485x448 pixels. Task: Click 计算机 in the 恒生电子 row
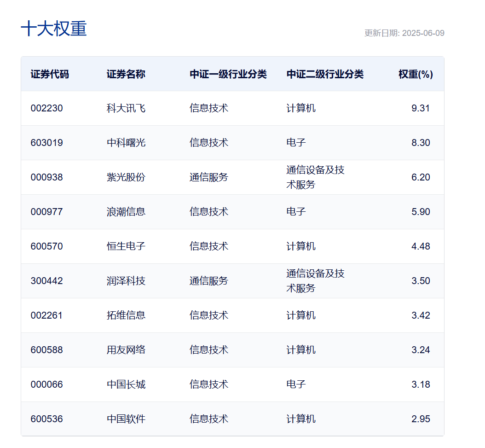(x=301, y=246)
